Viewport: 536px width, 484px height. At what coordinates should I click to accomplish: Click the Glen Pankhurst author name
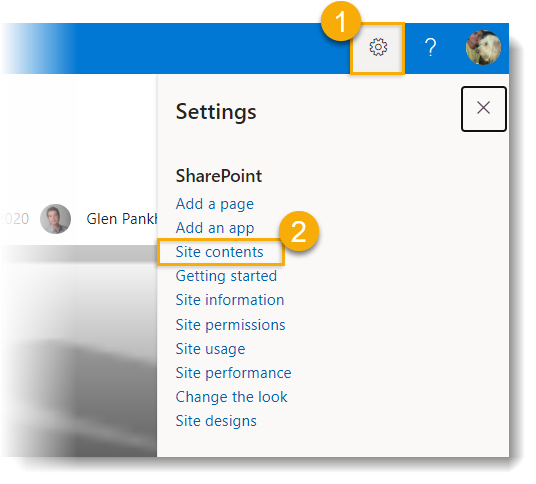click(x=122, y=219)
